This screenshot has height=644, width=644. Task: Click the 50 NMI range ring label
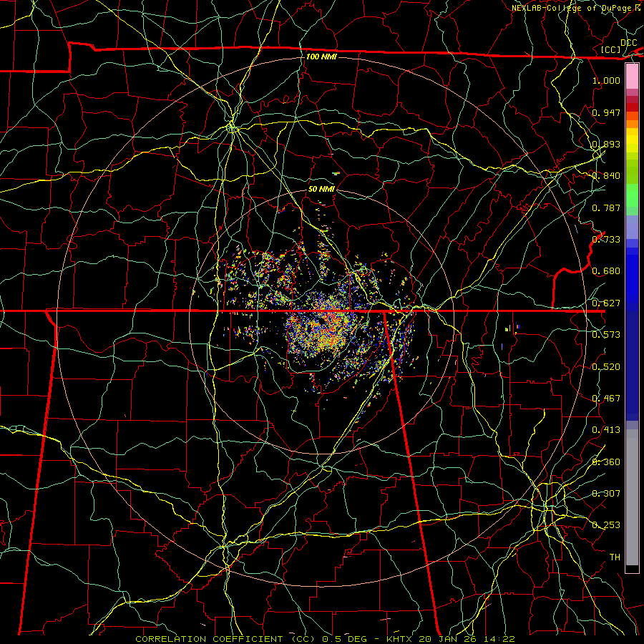(x=321, y=189)
